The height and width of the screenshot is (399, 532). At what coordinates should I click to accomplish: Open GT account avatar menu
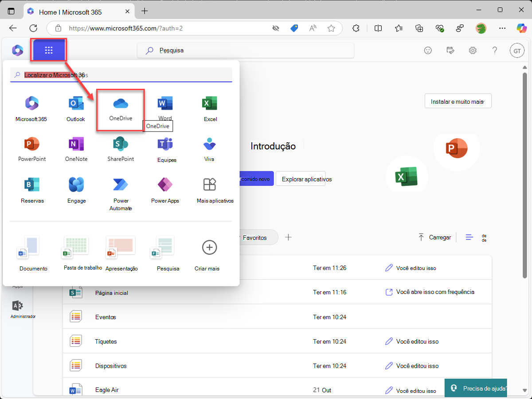click(517, 51)
